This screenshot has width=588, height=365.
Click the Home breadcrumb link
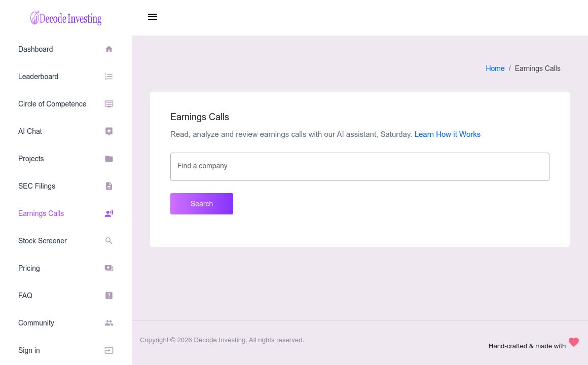[x=495, y=68]
